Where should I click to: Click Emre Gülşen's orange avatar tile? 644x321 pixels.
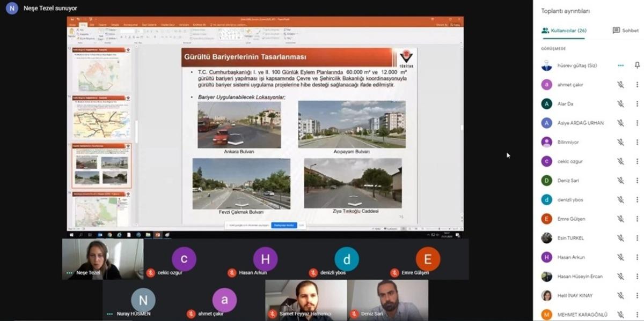(428, 259)
